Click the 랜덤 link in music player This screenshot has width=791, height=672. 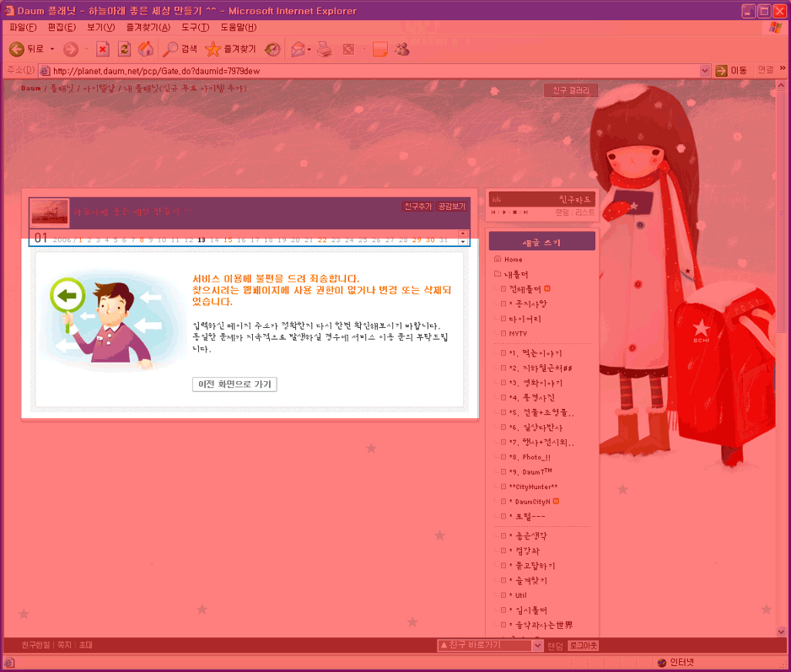click(x=562, y=212)
